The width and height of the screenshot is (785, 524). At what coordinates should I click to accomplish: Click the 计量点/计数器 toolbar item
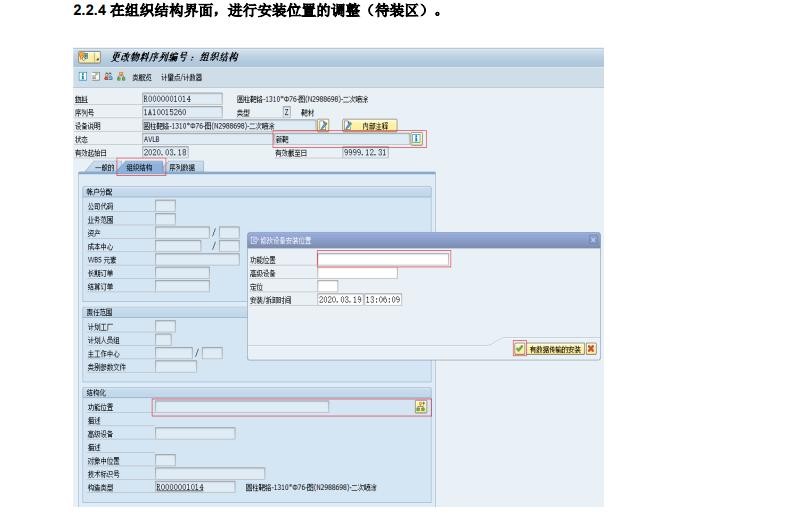click(x=183, y=77)
